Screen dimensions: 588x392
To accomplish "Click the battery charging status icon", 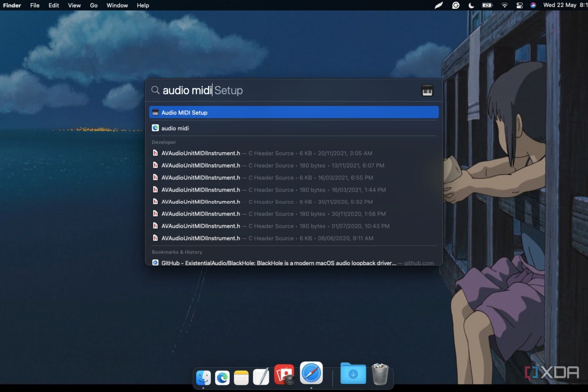I will tap(487, 5).
